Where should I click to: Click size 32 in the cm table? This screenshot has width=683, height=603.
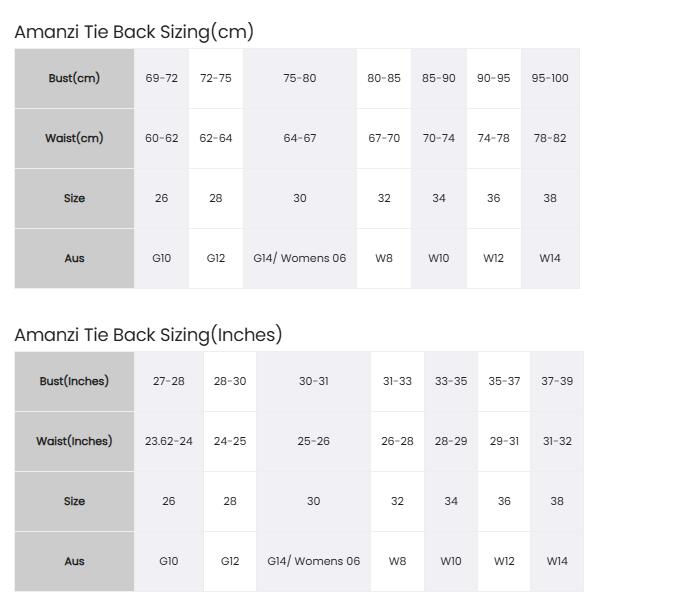point(384,198)
